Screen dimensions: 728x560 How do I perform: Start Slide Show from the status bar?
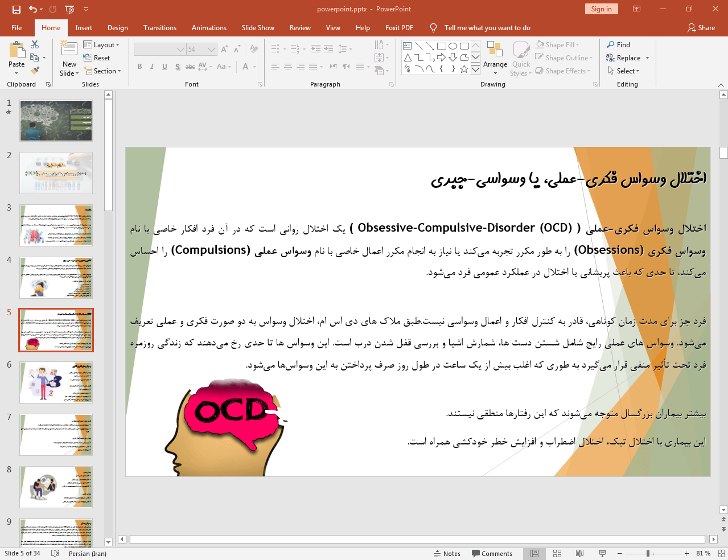click(x=602, y=554)
